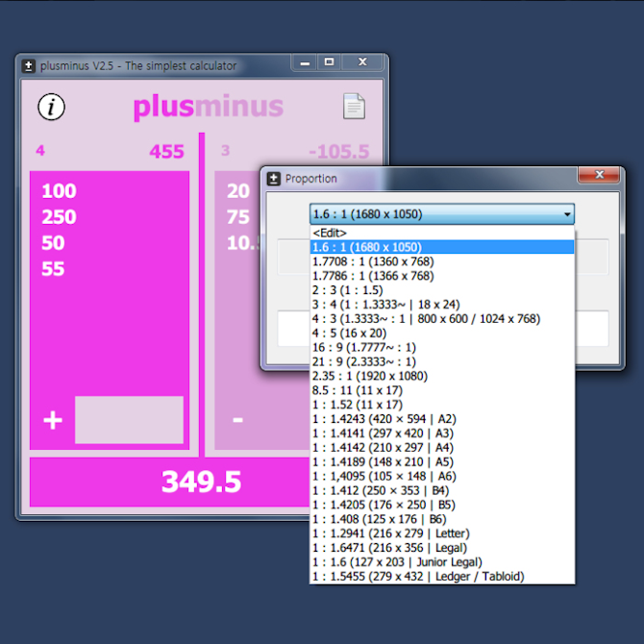Image resolution: width=644 pixels, height=644 pixels.
Task: Click the 455 plus total
Action: tap(166, 152)
